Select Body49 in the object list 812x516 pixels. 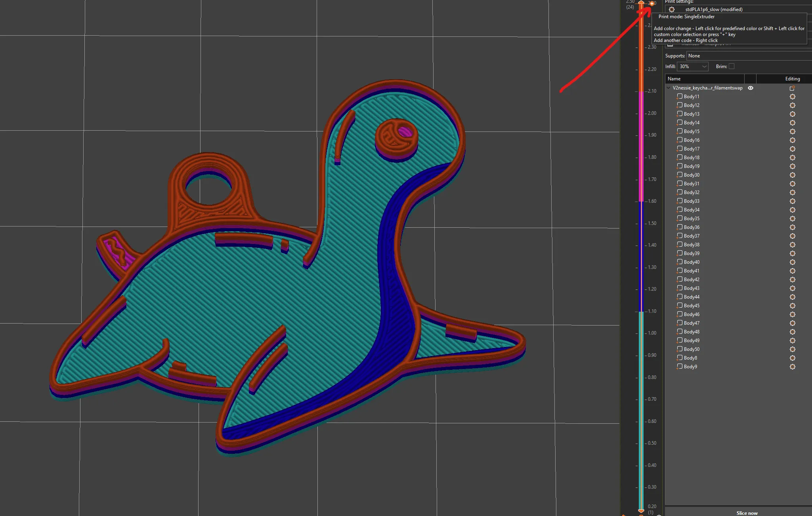click(692, 341)
